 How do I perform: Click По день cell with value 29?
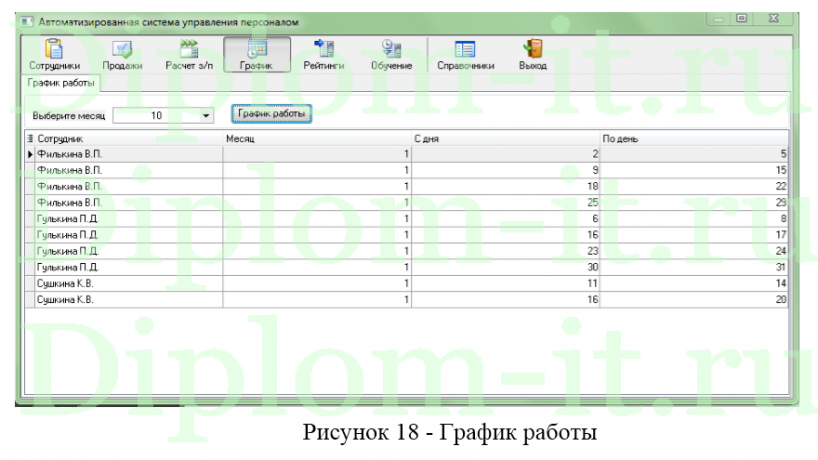pyautogui.click(x=694, y=202)
